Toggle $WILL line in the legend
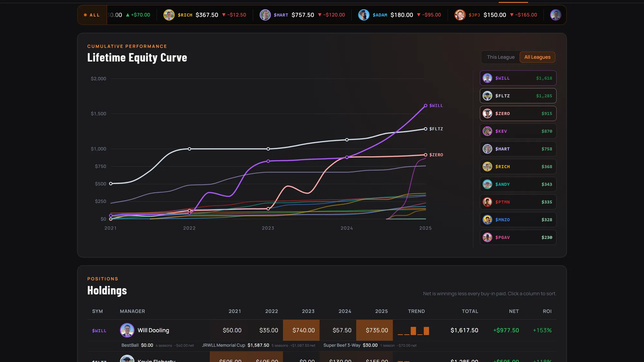Image resolution: width=644 pixels, height=362 pixels. (518, 78)
